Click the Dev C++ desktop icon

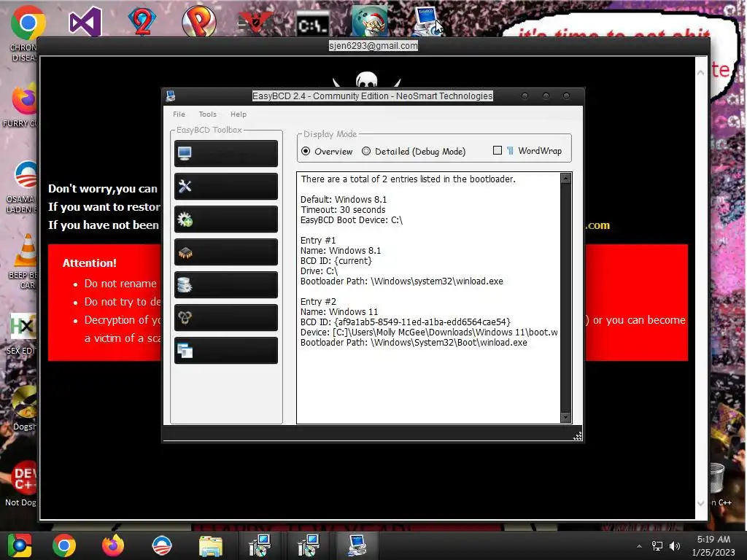(x=24, y=478)
